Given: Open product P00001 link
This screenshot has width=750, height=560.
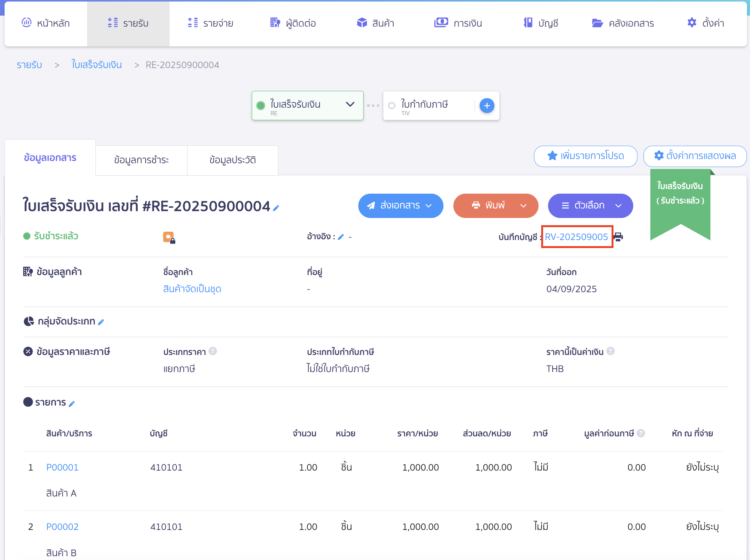Looking at the screenshot, I should click(x=62, y=468).
